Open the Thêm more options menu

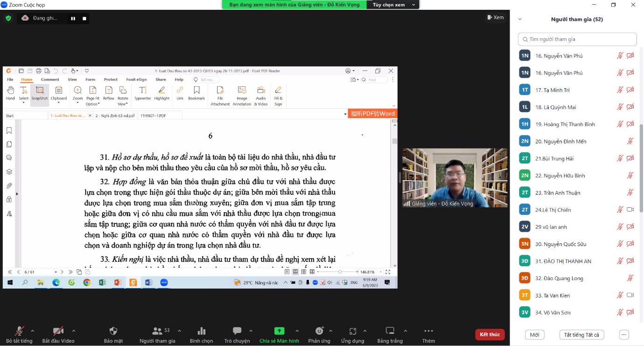pyautogui.click(x=428, y=331)
